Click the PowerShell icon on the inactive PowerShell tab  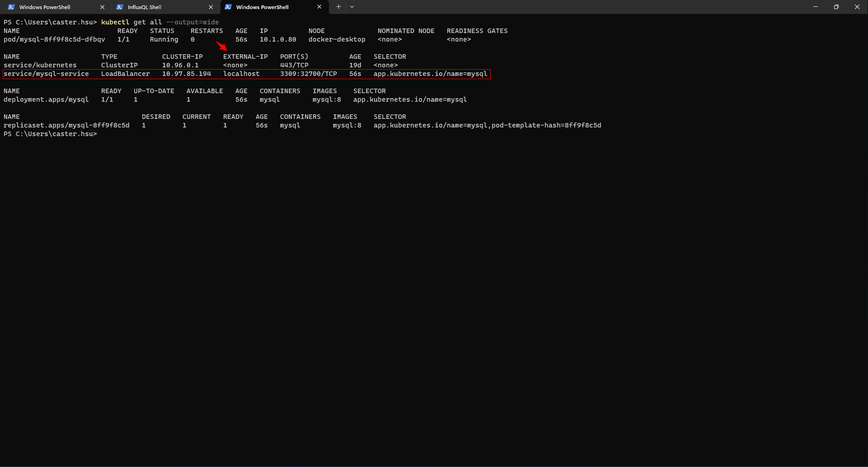(x=11, y=7)
